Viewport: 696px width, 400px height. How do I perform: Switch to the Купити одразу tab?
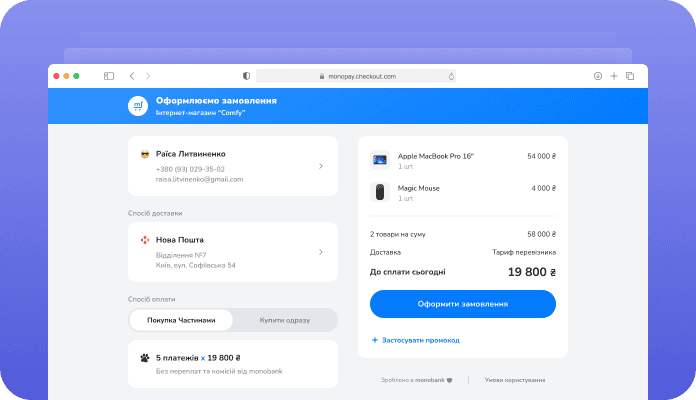click(x=285, y=320)
